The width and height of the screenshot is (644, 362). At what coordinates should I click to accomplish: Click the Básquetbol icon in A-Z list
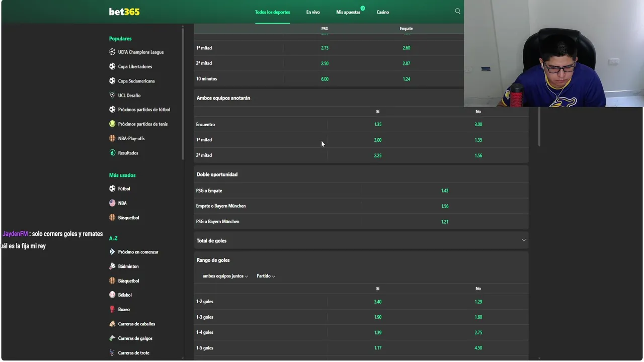click(112, 281)
